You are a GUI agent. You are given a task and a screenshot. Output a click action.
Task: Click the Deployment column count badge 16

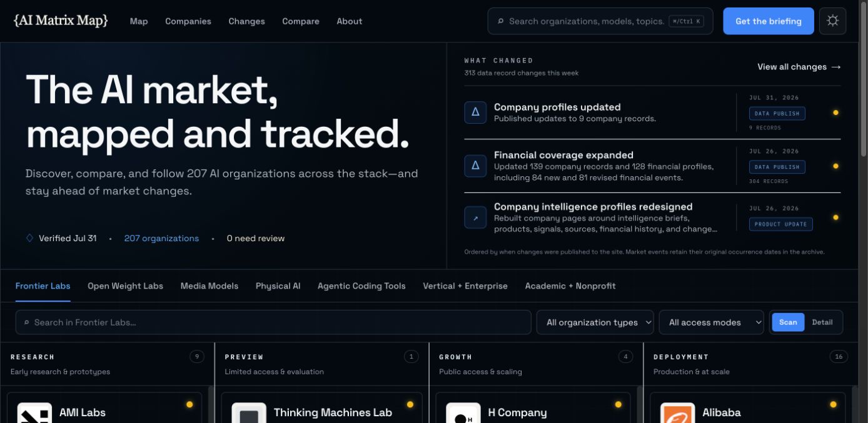pos(839,357)
